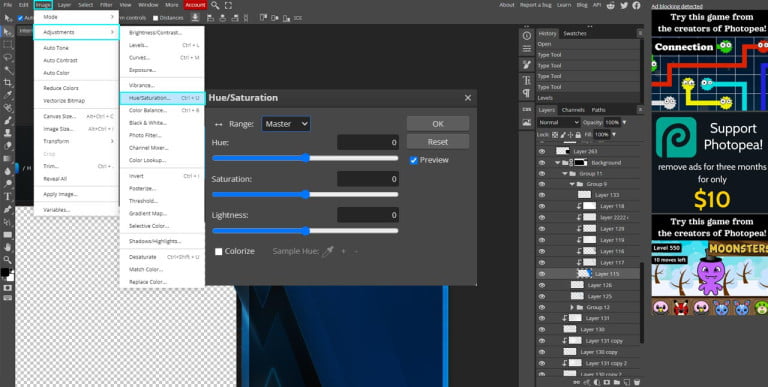Hide Group 12 using eye icon
This screenshot has width=768, height=387.
pyautogui.click(x=542, y=307)
